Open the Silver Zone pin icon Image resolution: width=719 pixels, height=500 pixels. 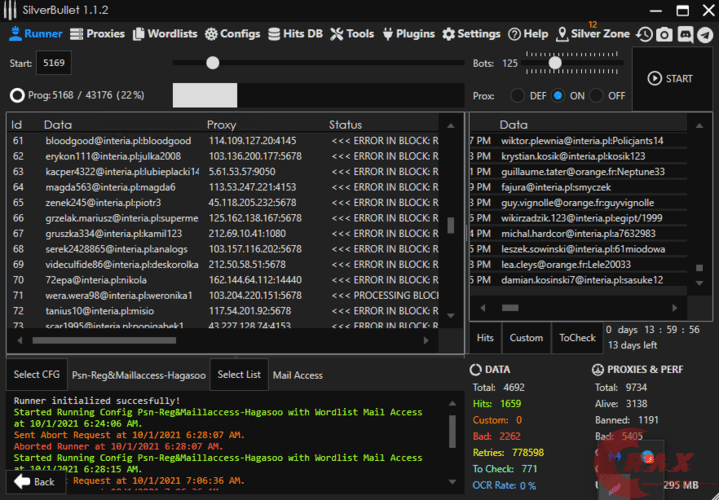click(562, 33)
